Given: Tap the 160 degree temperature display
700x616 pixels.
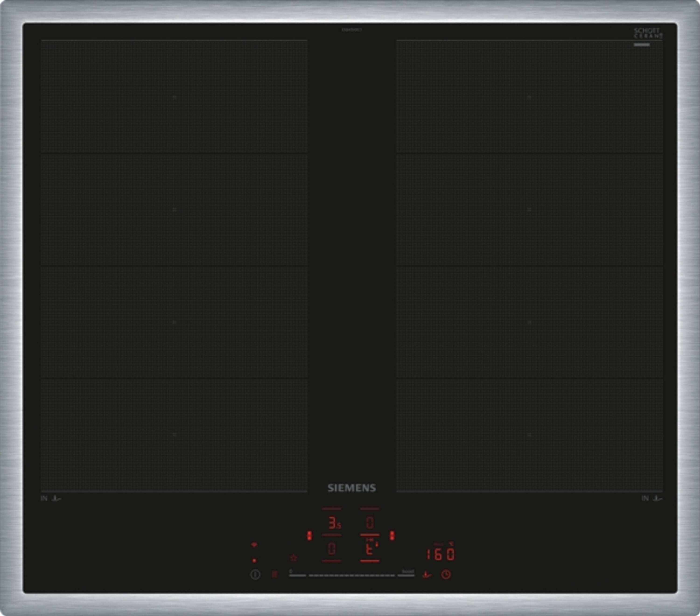Looking at the screenshot, I should (x=441, y=554).
